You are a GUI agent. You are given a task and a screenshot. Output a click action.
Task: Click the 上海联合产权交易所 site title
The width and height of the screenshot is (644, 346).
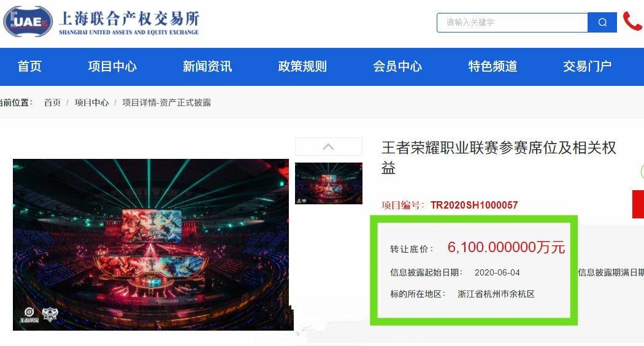pyautogui.click(x=129, y=19)
